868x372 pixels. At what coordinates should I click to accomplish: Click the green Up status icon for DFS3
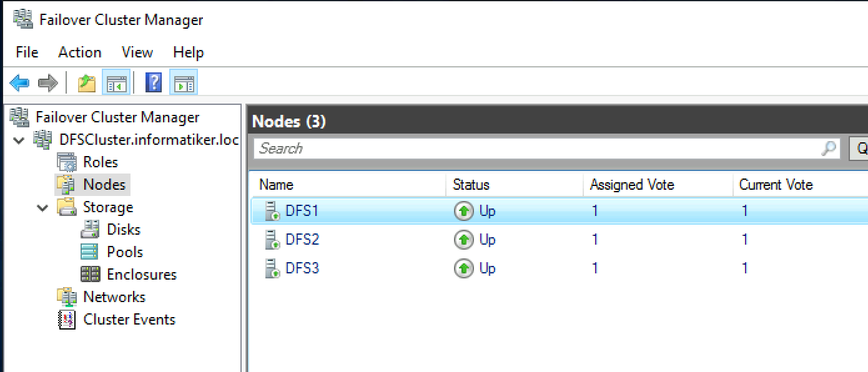[x=463, y=269]
